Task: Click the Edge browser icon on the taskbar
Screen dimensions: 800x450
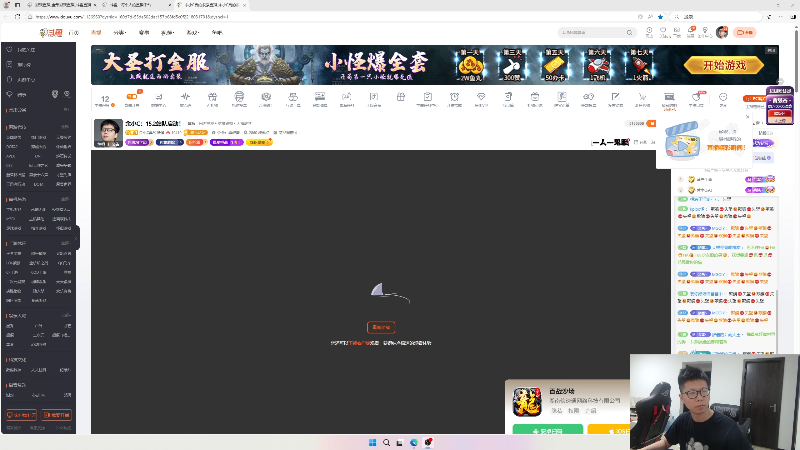Action: point(414,442)
